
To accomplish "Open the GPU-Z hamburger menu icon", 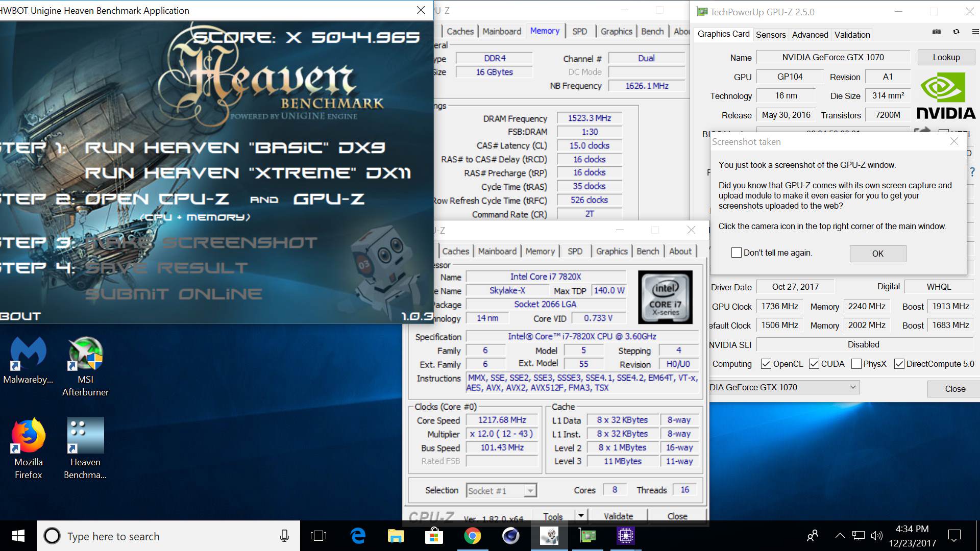I will tap(975, 32).
